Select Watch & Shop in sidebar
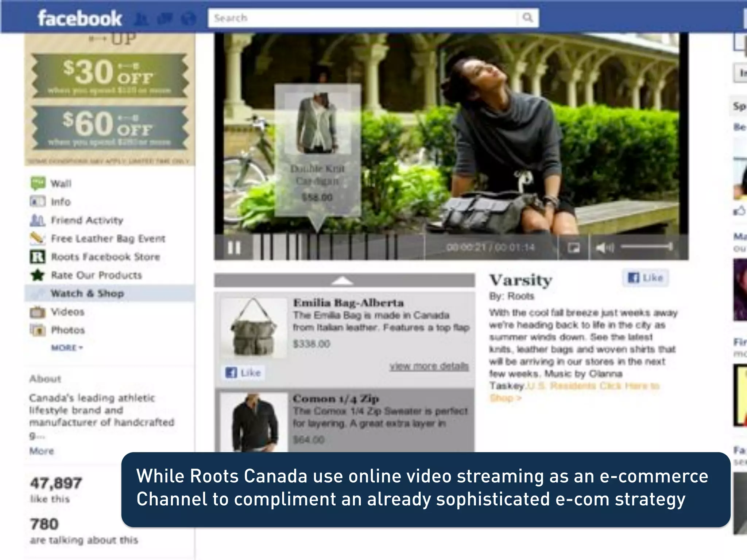 coord(109,293)
